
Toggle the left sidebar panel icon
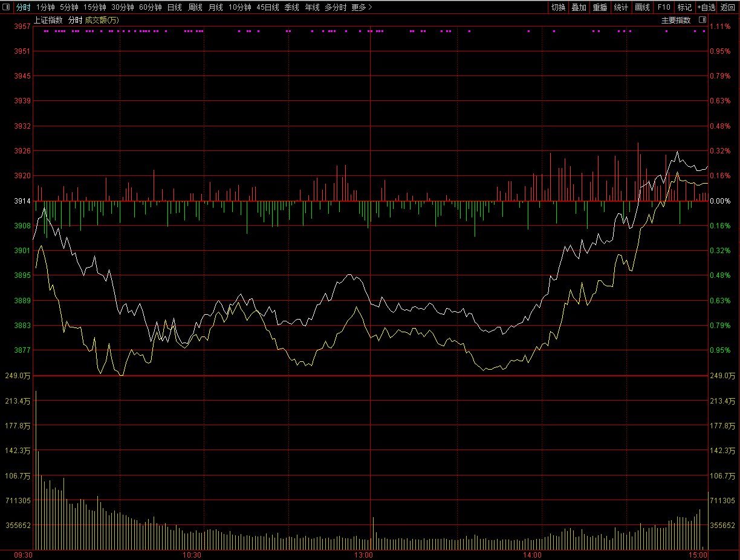tap(7, 7)
